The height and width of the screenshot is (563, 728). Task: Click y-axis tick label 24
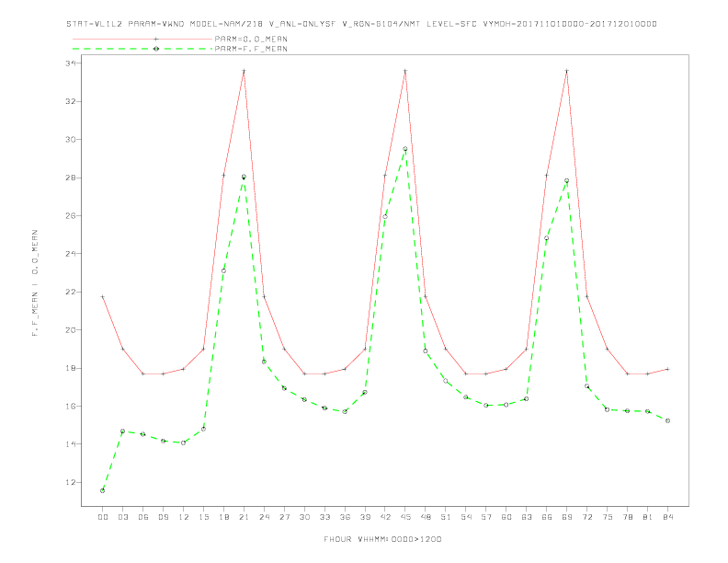(71, 254)
